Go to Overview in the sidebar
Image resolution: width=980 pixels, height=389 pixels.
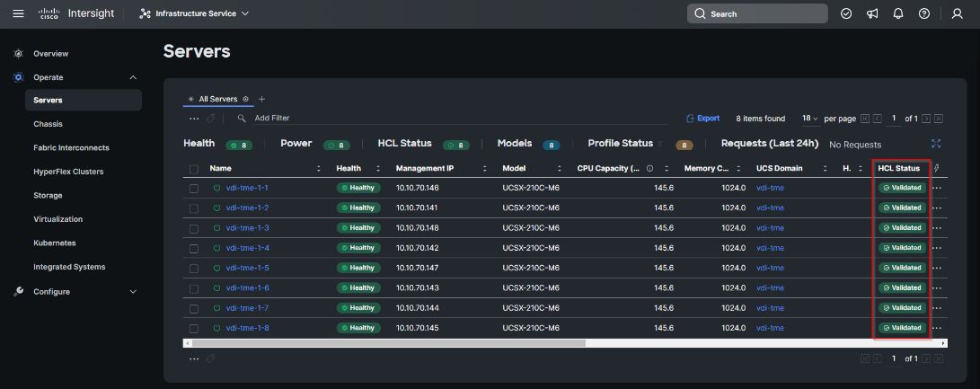(50, 54)
